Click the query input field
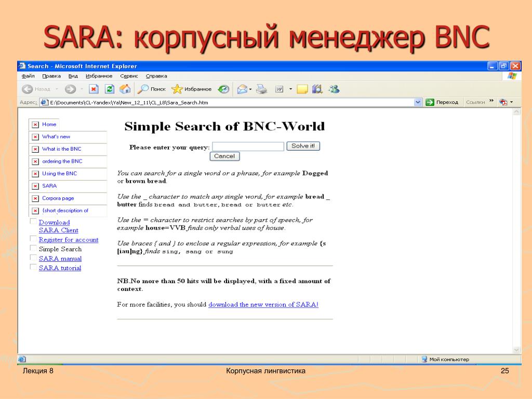Screen dimensions: 532x399 pyautogui.click(x=248, y=146)
